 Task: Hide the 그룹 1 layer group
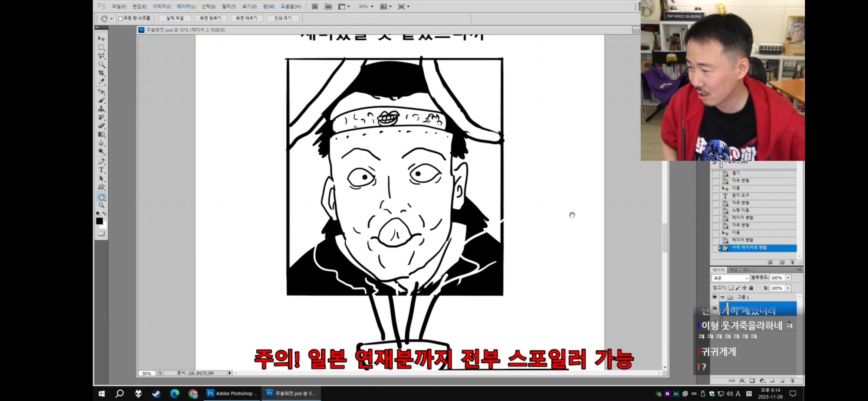714,297
